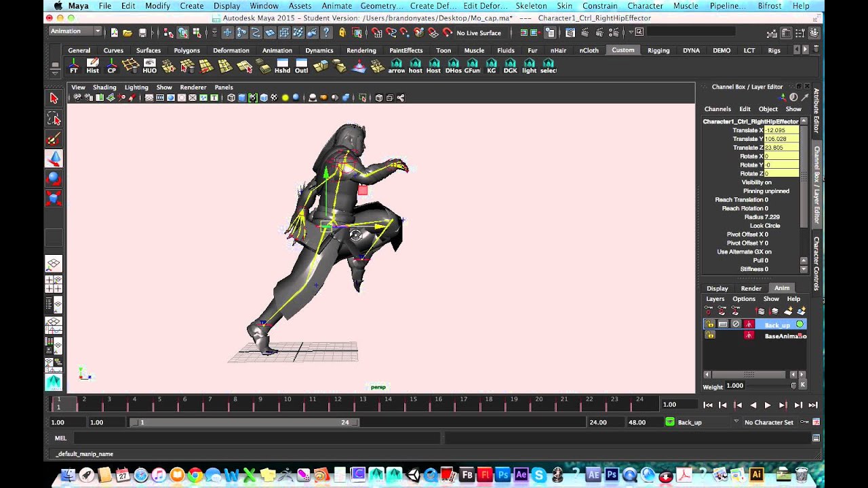Open the Animation menu set dropdown
The width and height of the screenshot is (868, 488).
click(x=75, y=31)
